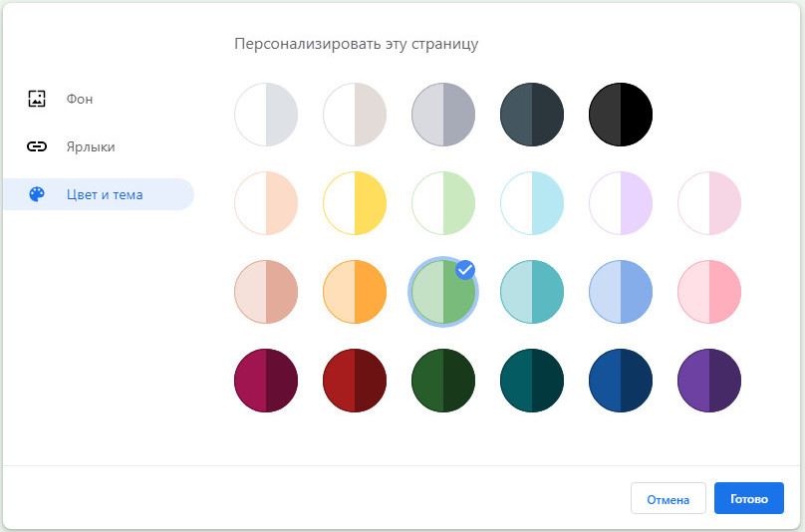805x532 pixels.
Task: Choose the orange theme swatch
Action: pos(355,292)
